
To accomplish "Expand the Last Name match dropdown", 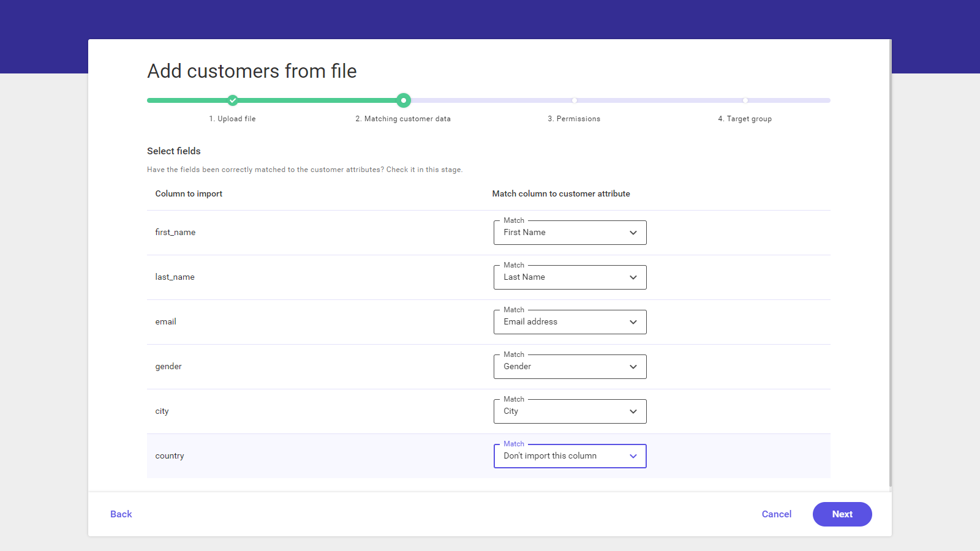I will pos(570,277).
